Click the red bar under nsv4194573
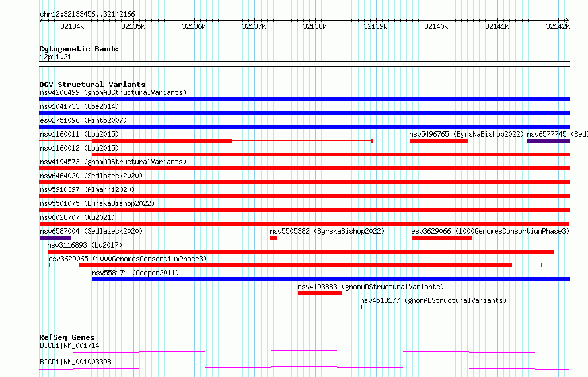The image size is (588, 377). click(304, 168)
